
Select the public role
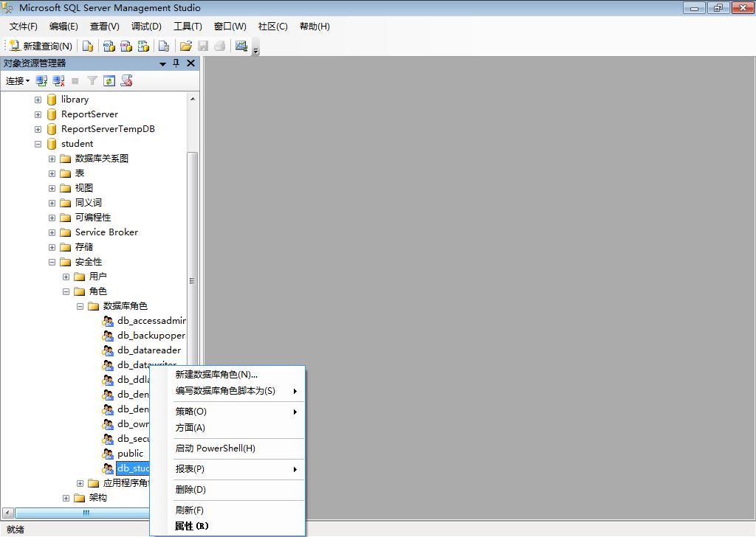(x=130, y=454)
